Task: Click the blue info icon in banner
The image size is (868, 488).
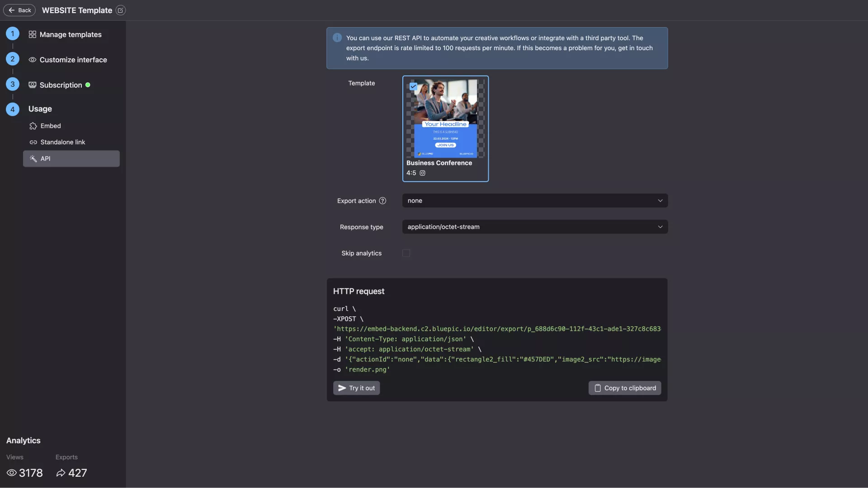Action: [337, 38]
